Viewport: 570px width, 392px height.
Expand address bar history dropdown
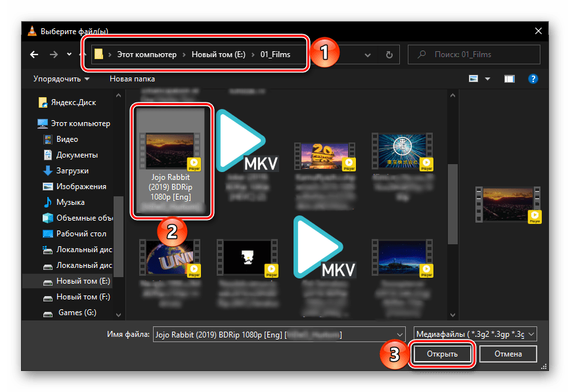click(x=368, y=55)
